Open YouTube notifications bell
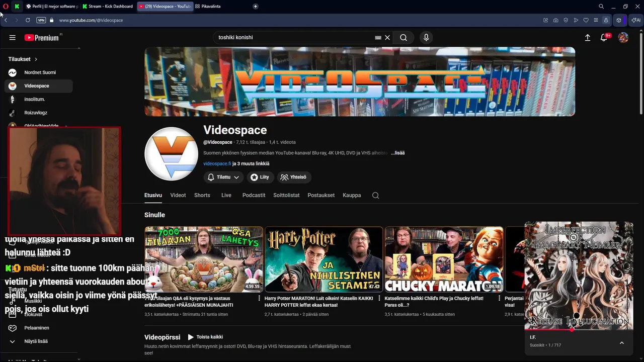The width and height of the screenshot is (644, 362). tap(604, 38)
